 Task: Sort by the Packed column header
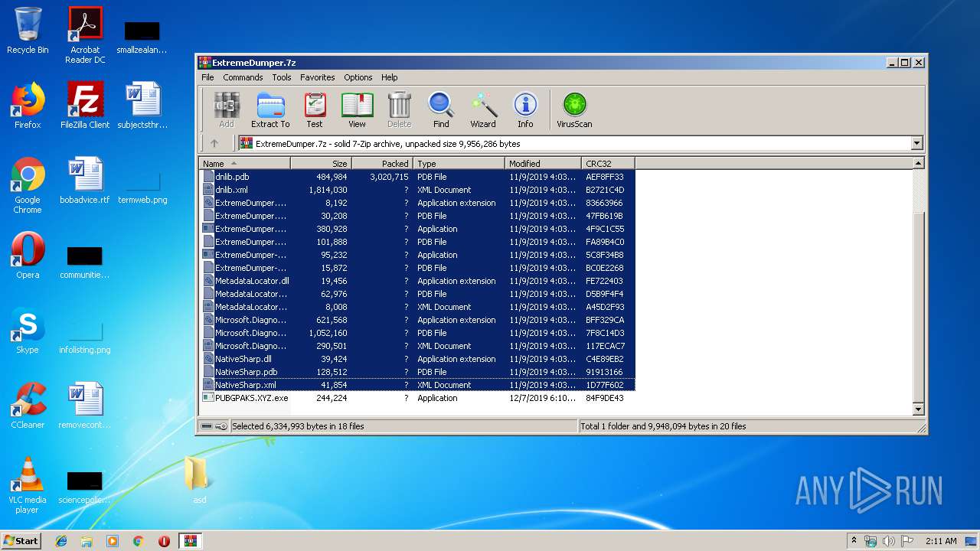pos(383,163)
